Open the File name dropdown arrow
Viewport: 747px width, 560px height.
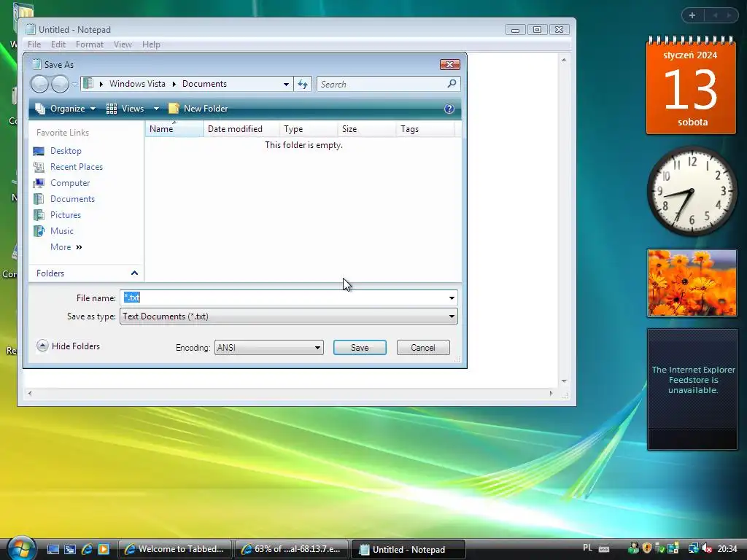[452, 298]
